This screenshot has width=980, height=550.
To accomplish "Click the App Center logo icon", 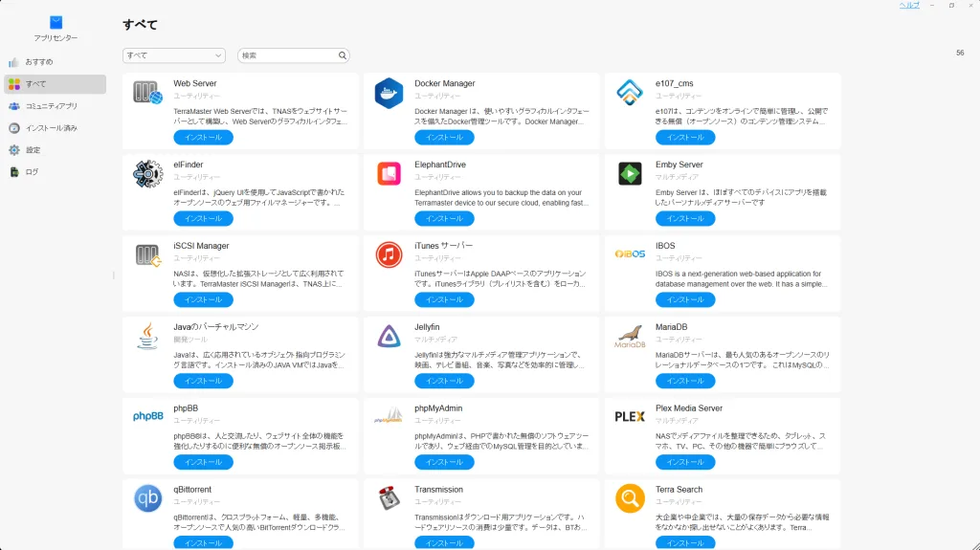I will [56, 23].
